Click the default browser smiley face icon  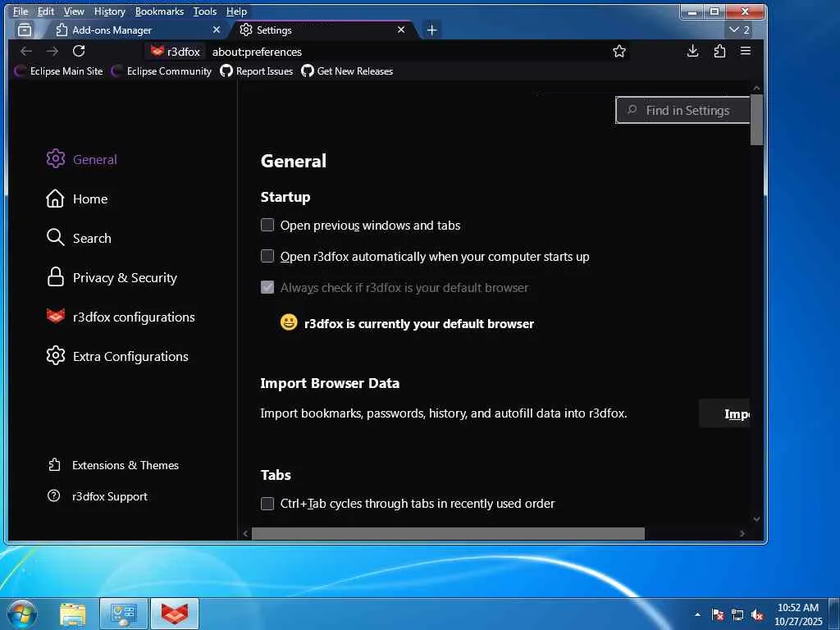click(289, 322)
